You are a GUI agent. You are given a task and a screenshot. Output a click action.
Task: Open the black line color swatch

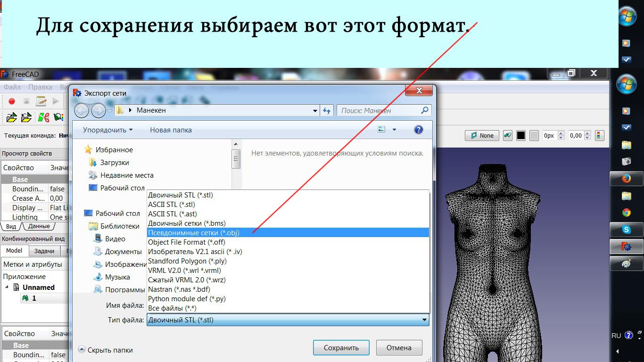tap(520, 135)
